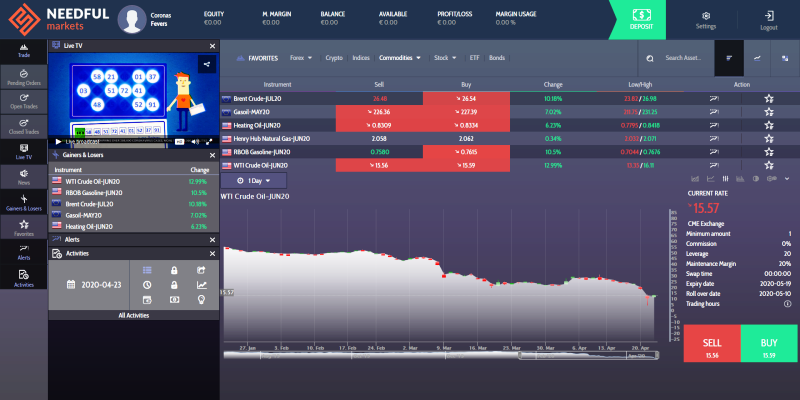Viewport: 800px width, 400px height.
Task: Set alert for WTI Crude Oil-JUN20 row
Action: [714, 165]
